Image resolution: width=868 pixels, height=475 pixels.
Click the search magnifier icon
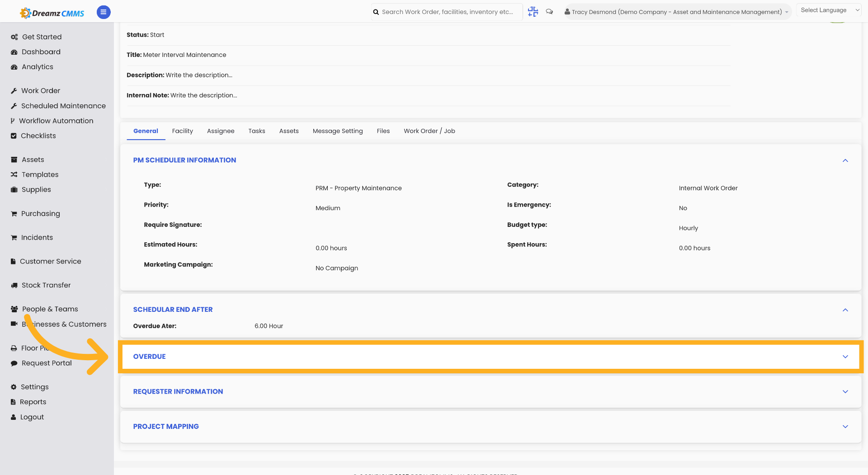(376, 12)
